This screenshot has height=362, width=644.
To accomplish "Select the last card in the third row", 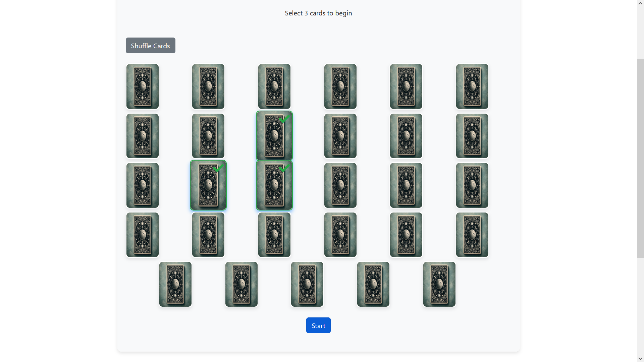I will pyautogui.click(x=472, y=185).
